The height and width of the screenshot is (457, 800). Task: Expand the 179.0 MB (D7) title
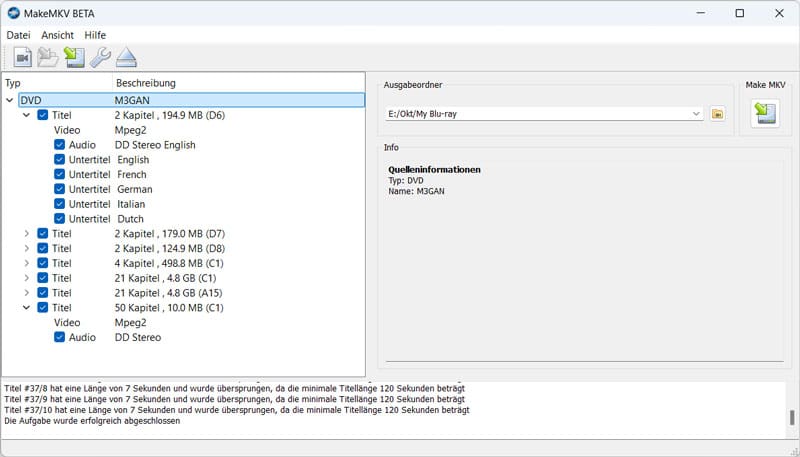[27, 234]
